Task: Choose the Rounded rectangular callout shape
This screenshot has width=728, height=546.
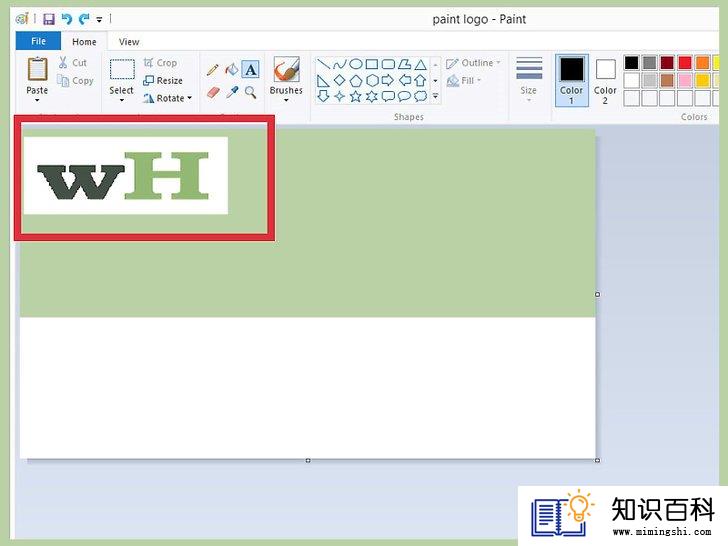Action: click(388, 97)
